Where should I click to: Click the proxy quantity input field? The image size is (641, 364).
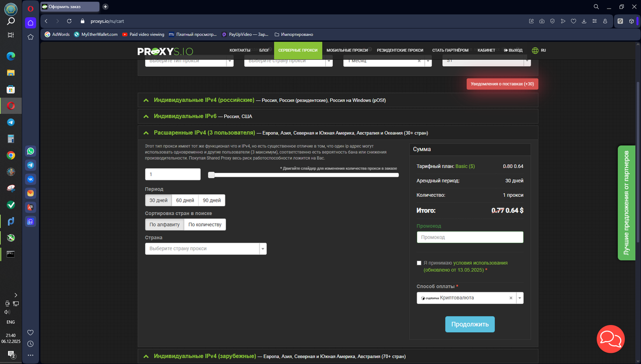(173, 175)
